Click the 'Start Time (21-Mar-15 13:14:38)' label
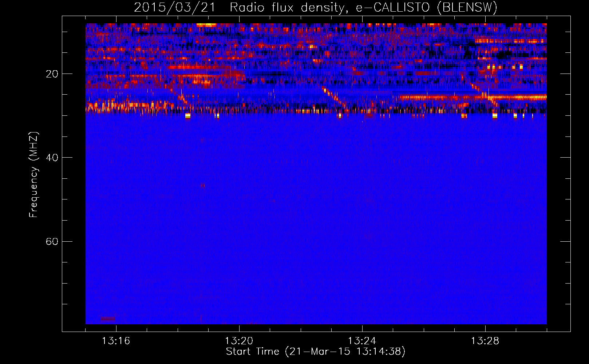Image resolution: width=589 pixels, height=364 pixels. coord(316,352)
